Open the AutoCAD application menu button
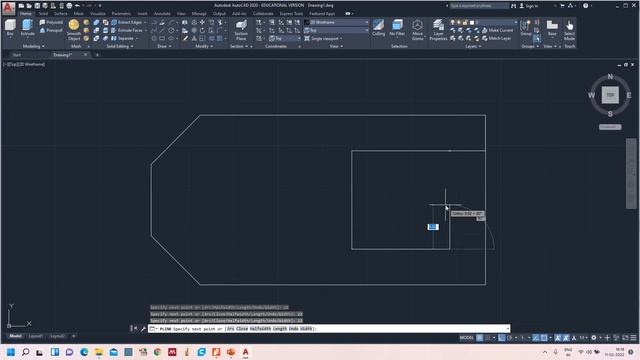 tap(8, 8)
